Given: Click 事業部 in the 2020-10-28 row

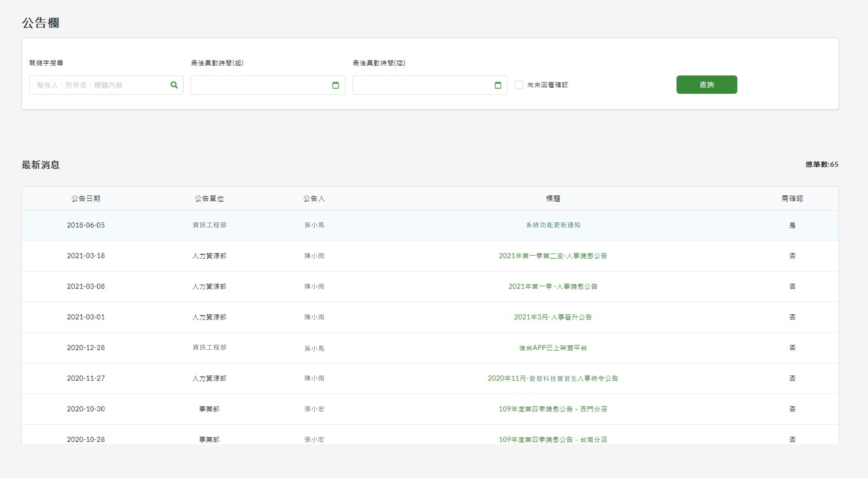Looking at the screenshot, I should [x=209, y=440].
